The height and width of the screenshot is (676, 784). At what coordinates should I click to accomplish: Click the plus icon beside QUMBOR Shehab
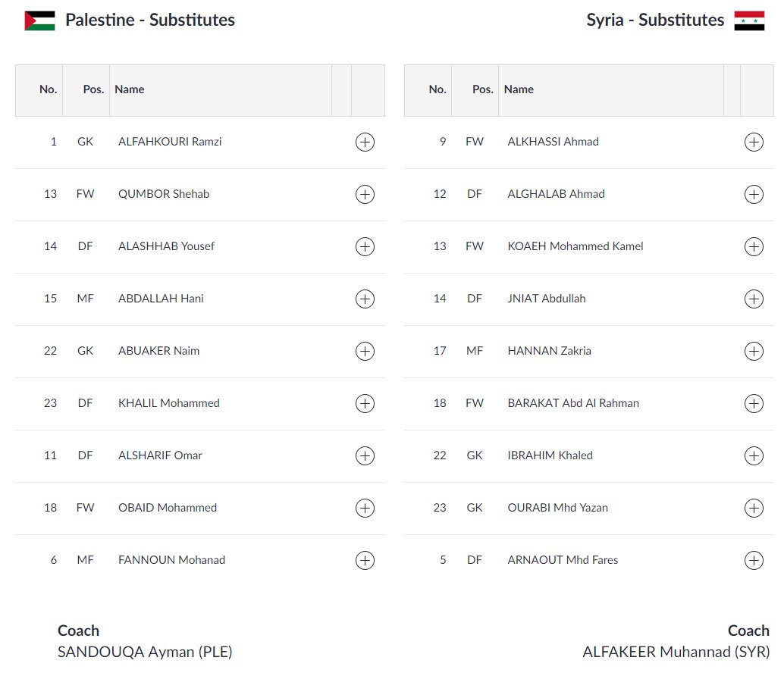click(x=365, y=194)
